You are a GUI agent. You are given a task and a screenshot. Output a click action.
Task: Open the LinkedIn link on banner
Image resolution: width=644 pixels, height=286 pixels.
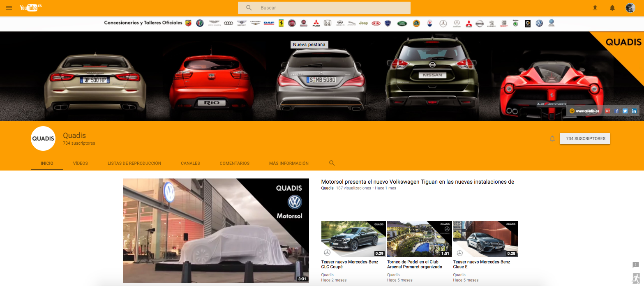[634, 111]
